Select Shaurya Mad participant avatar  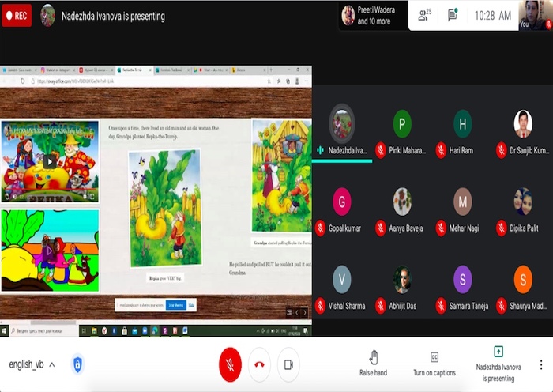pyautogui.click(x=523, y=279)
